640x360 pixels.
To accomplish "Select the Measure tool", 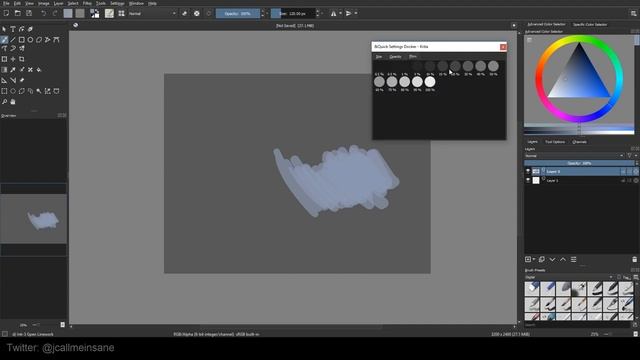I will [13, 80].
